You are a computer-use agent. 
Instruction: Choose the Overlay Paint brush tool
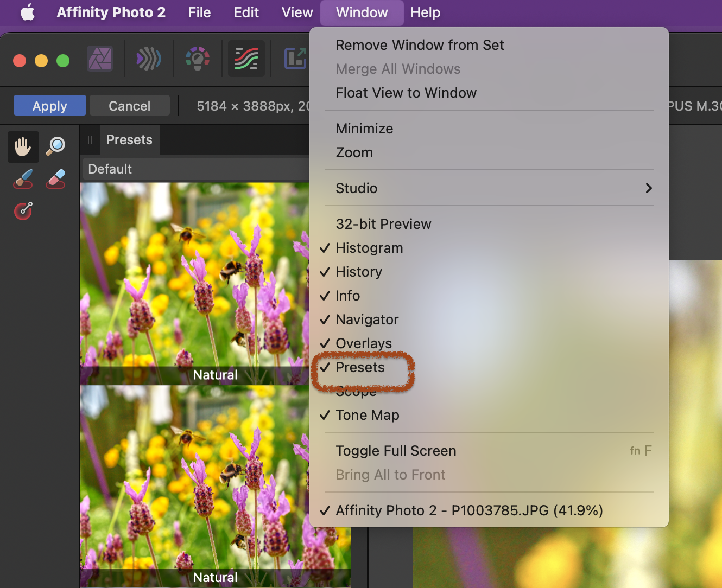point(23,178)
